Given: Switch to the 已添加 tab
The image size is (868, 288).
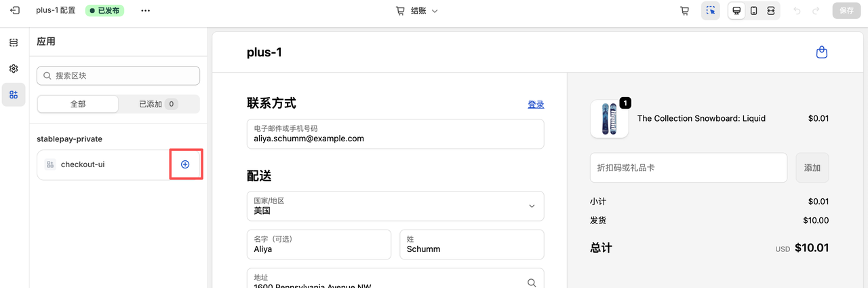Looking at the screenshot, I should pyautogui.click(x=158, y=104).
